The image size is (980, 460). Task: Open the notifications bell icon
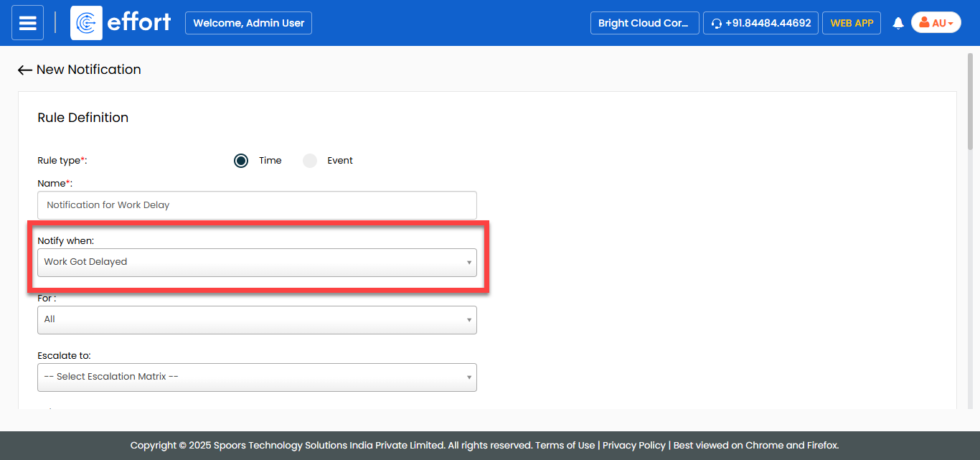click(897, 24)
